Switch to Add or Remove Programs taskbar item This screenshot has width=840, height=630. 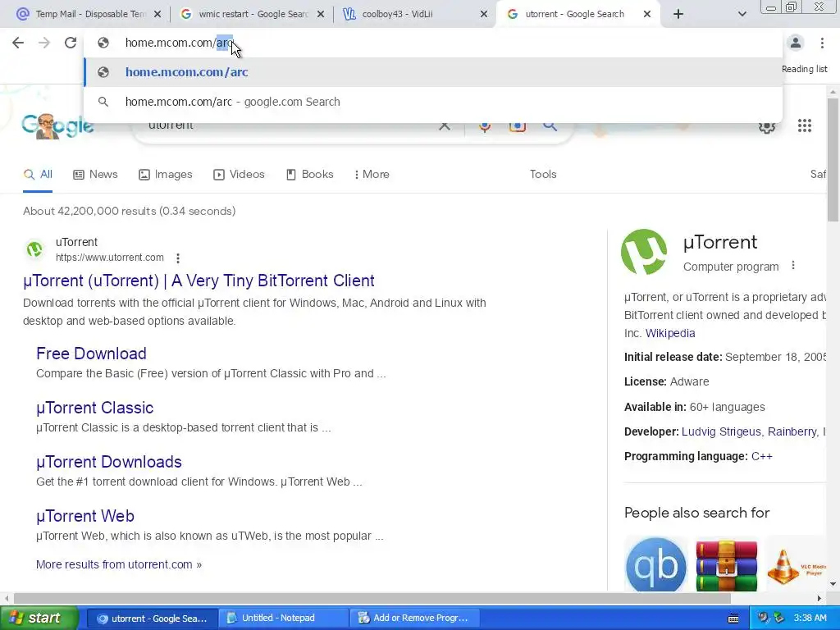click(x=416, y=619)
